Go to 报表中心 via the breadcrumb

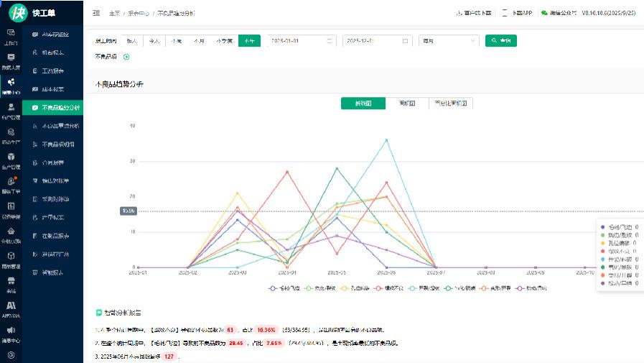pos(139,13)
